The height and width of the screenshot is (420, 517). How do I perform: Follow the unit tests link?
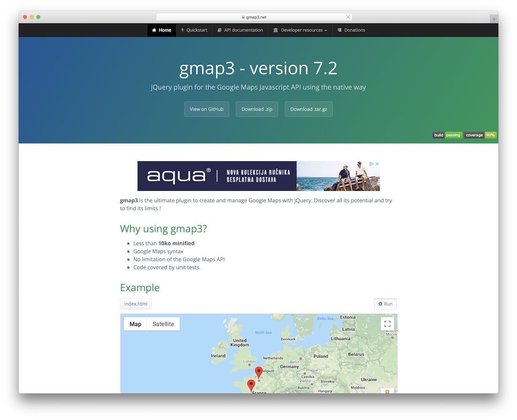click(x=188, y=267)
